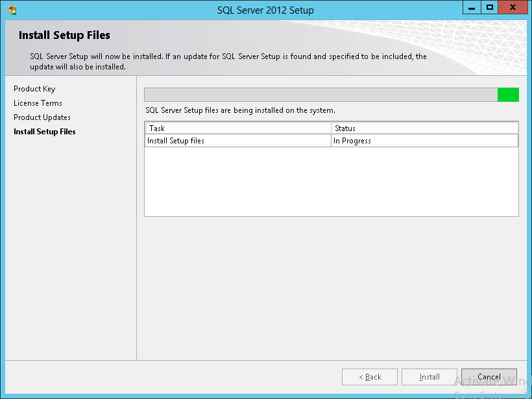Select the Install Setup Files step
The height and width of the screenshot is (399, 532).
(x=45, y=132)
